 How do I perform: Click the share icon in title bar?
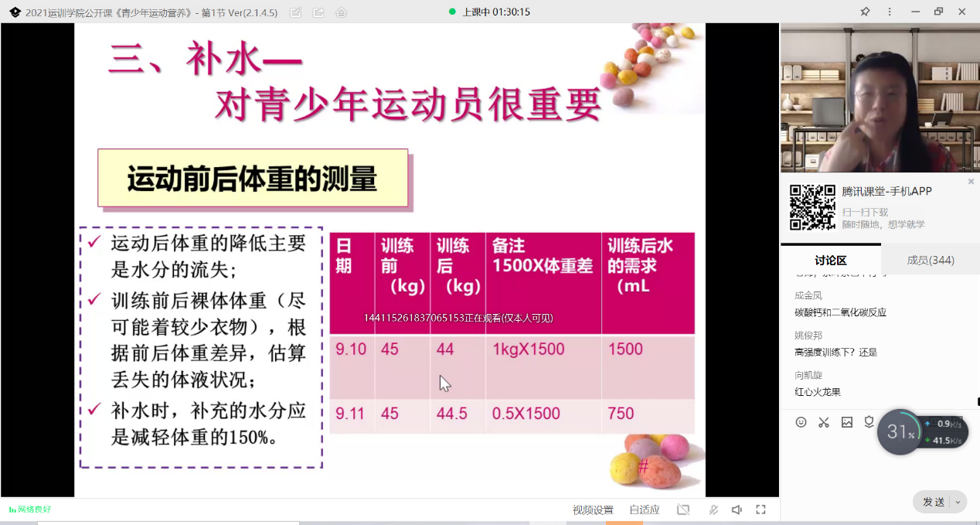pyautogui.click(x=318, y=12)
